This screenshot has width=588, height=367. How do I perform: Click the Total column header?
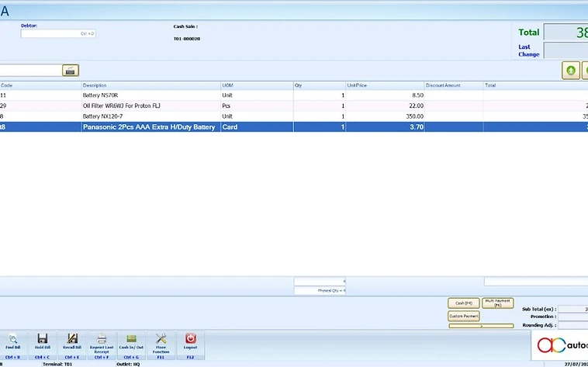pos(536,85)
